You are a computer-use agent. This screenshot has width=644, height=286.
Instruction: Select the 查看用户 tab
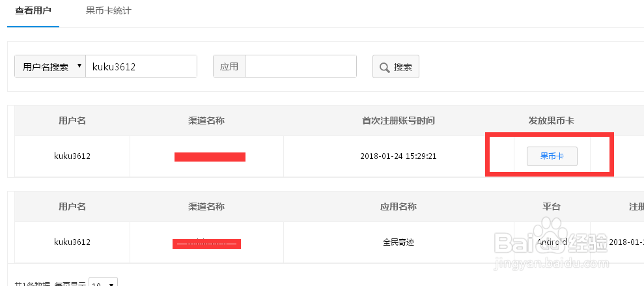pos(33,10)
